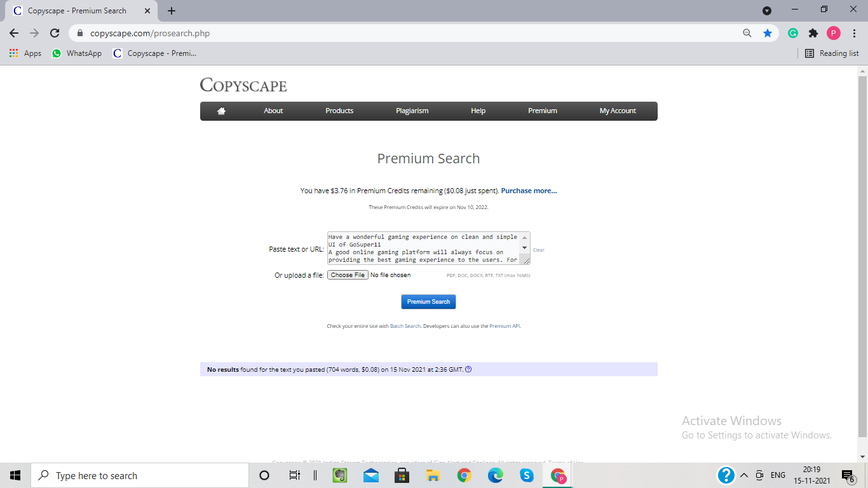
Task: Reload the page
Action: (55, 33)
